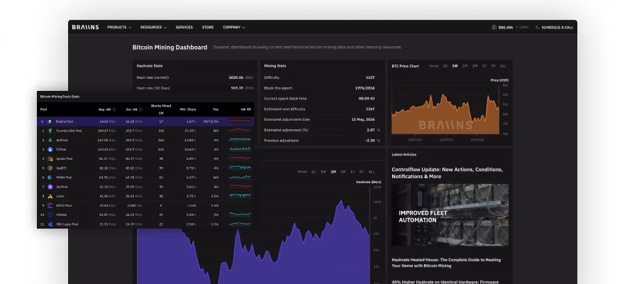Click the star icon on Braiins Pool row

pos(42,121)
